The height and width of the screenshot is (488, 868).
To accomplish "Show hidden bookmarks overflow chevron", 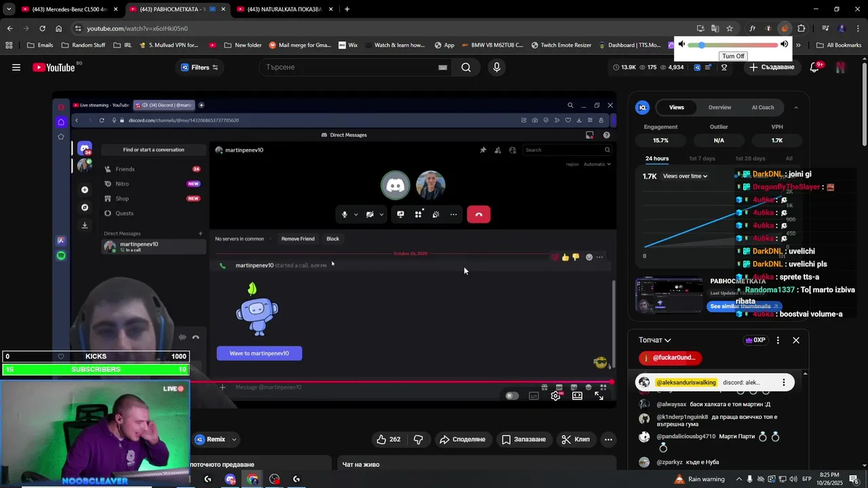I will (798, 45).
